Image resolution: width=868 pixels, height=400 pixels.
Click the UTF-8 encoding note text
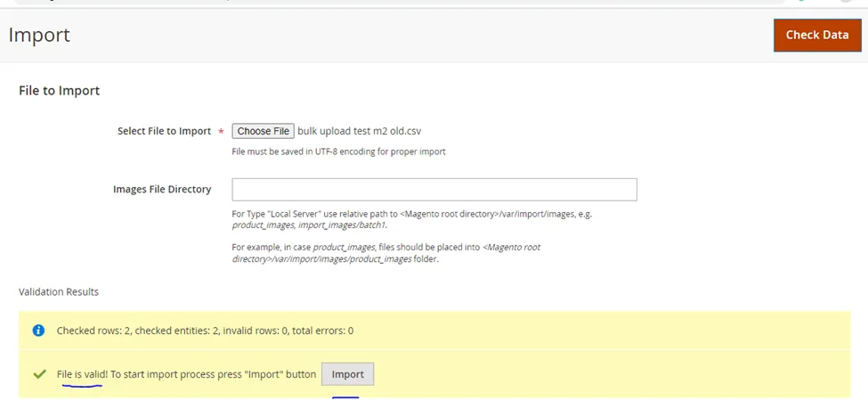click(339, 151)
